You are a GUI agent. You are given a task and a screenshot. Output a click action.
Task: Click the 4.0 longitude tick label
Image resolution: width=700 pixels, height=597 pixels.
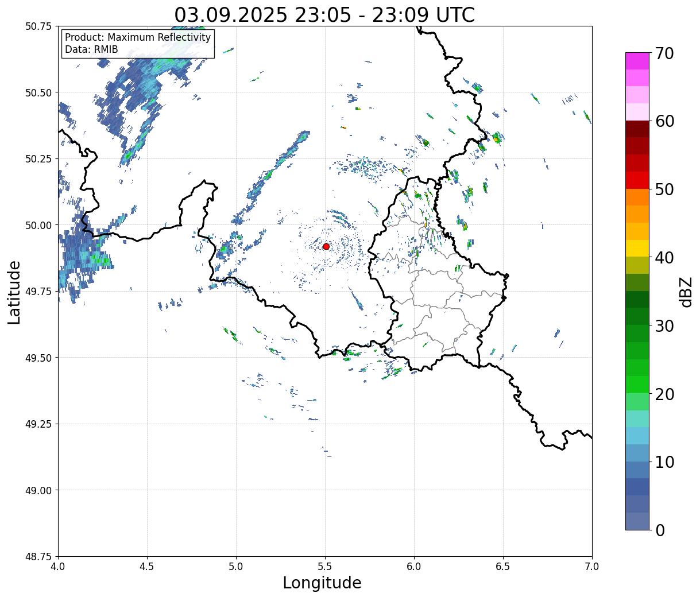coord(58,567)
